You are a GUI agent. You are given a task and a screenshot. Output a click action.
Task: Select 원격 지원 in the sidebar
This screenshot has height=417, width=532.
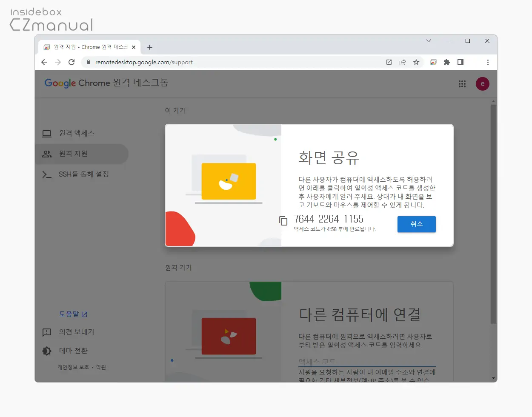[82, 154]
